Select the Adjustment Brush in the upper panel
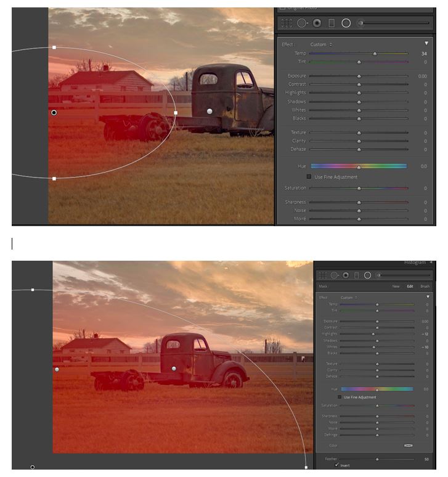Viewport: 448px width, 477px height. coord(360,23)
